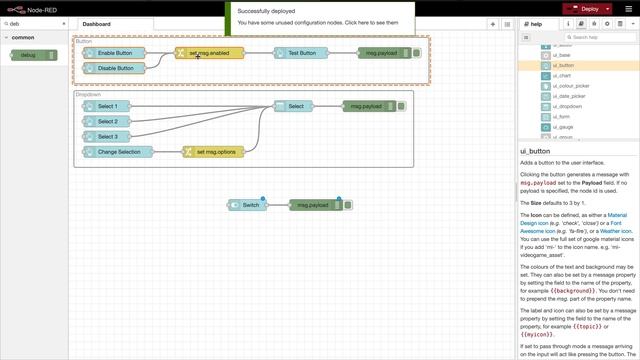This screenshot has width=640, height=360.
Task: Click the Successfully deployed notification
Action: click(320, 18)
